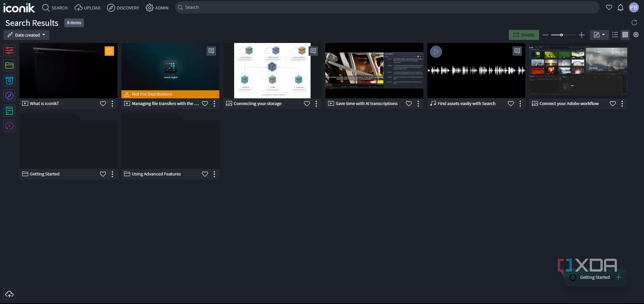Open options menu for Managing file transfers
The width and height of the screenshot is (644, 304).
[214, 103]
